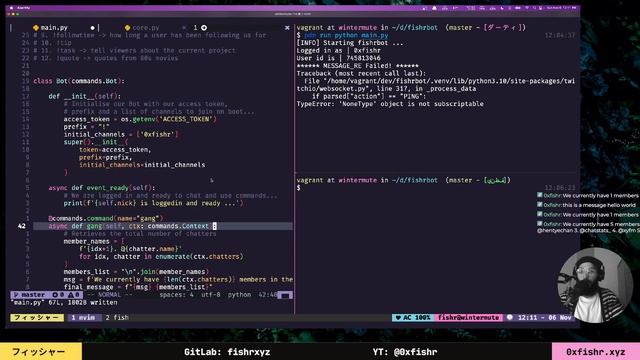640x360 pixels.
Task: Click the NORMAL mode indicator
Action: coord(109,295)
